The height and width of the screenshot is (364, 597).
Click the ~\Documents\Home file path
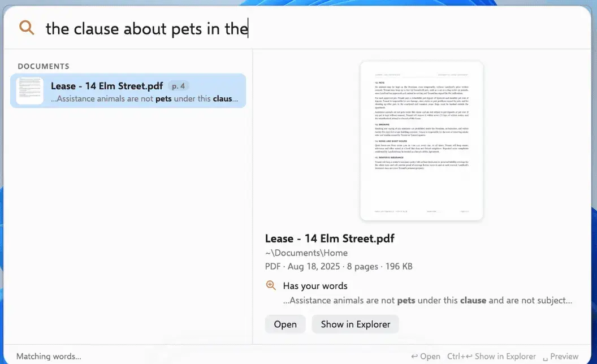(x=306, y=253)
